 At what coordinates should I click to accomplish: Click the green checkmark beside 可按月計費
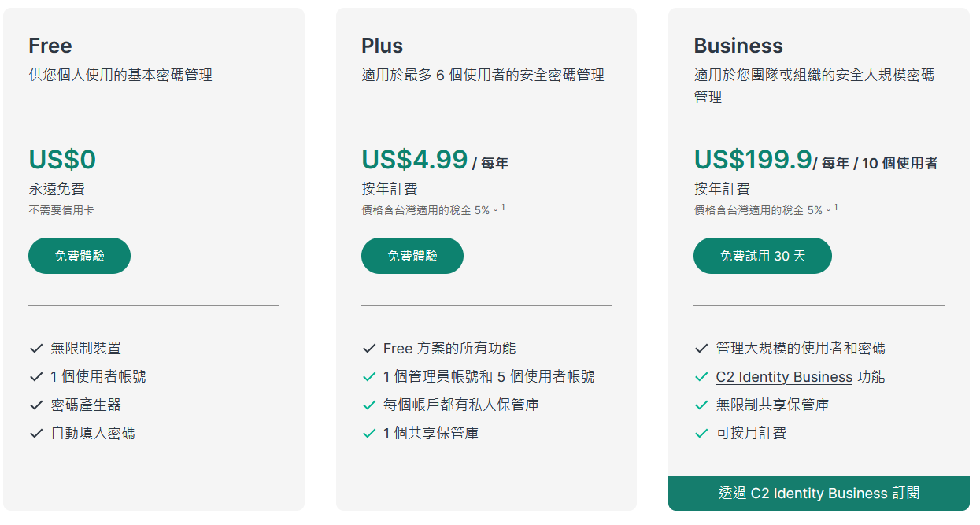[701, 434]
